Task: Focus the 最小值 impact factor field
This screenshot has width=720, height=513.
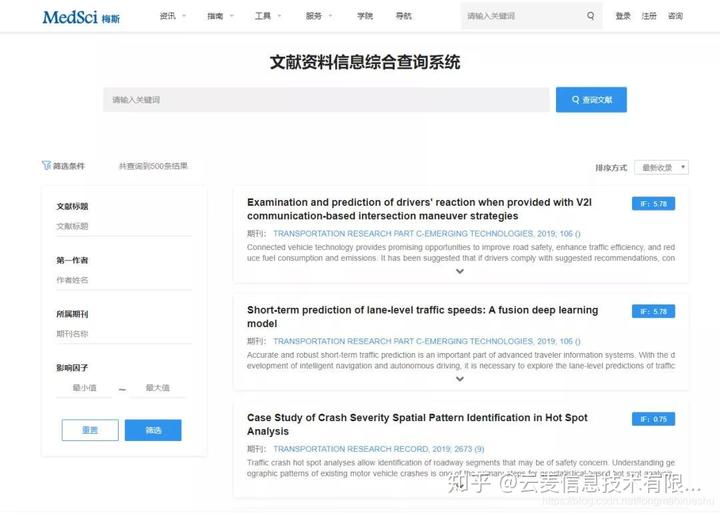Action: pos(84,388)
